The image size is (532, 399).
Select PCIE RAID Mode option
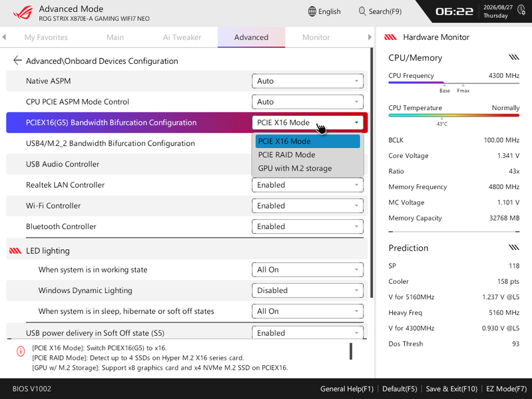coord(308,155)
